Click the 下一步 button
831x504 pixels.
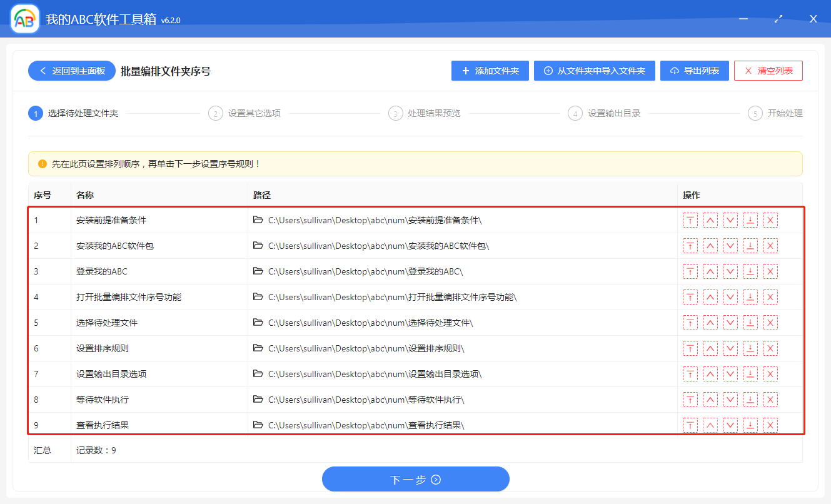tap(415, 478)
